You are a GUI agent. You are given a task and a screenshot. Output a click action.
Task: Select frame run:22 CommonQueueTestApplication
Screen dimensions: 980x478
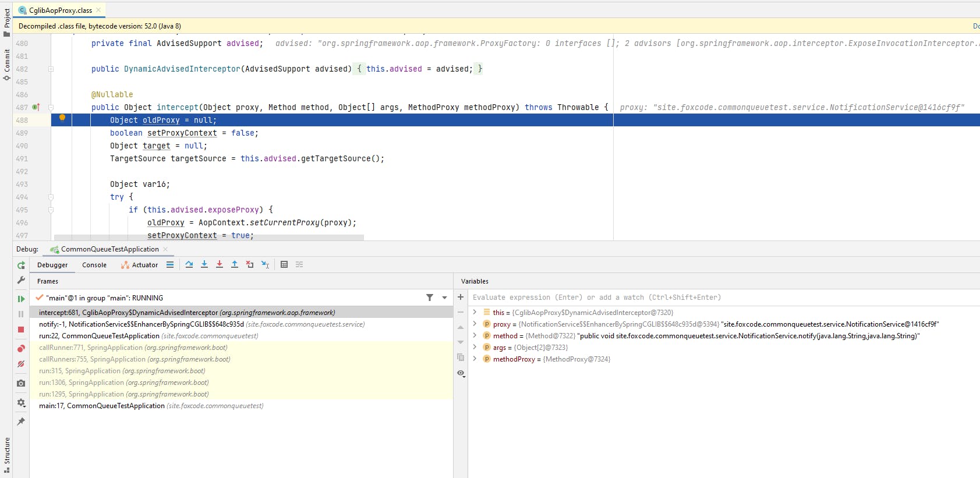click(241, 336)
